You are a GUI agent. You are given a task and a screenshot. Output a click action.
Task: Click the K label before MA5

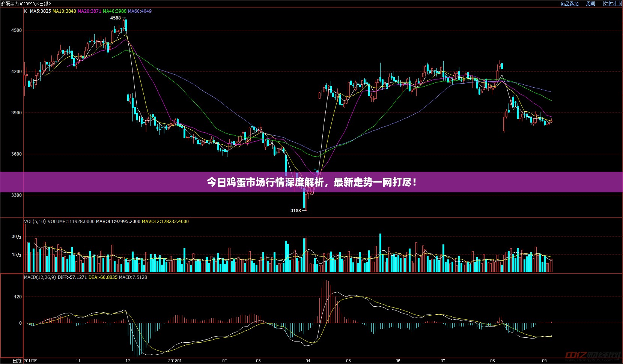click(26, 11)
